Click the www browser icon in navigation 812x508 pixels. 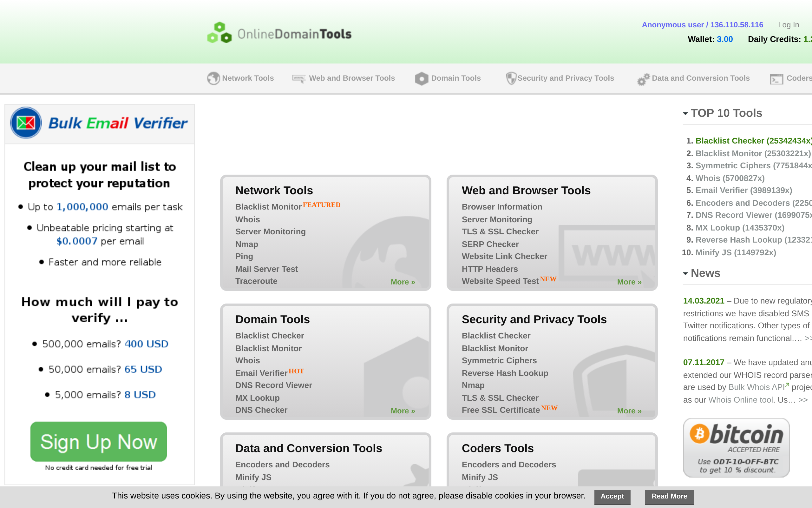click(x=298, y=79)
